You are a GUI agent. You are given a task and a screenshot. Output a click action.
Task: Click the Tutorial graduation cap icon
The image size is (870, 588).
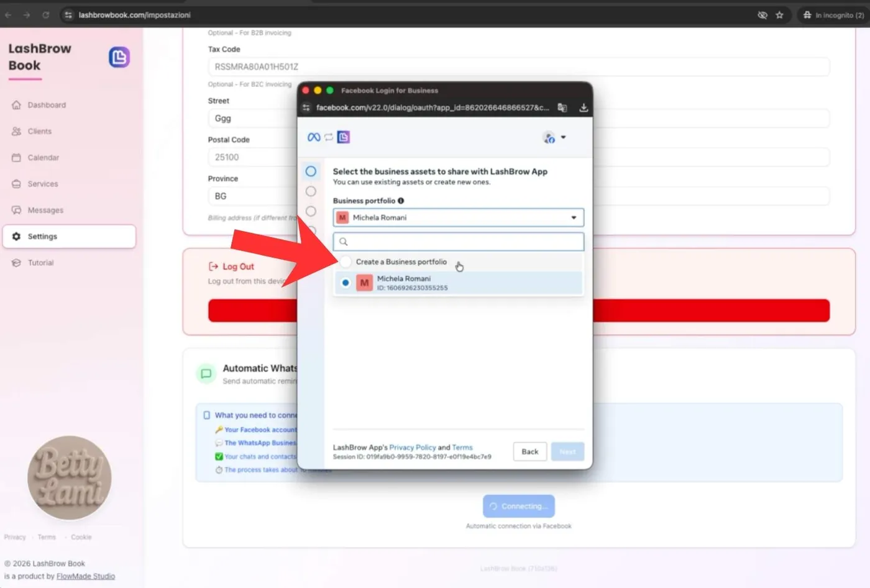pos(16,263)
